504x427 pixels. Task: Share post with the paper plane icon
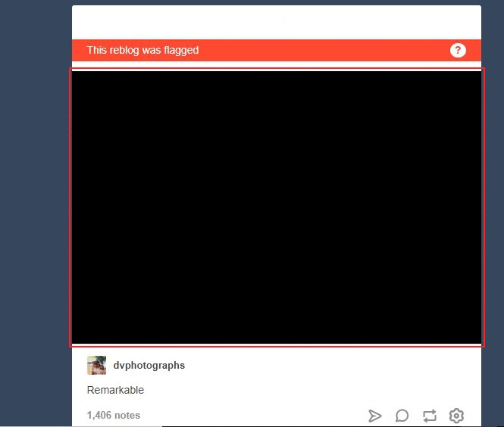click(375, 416)
